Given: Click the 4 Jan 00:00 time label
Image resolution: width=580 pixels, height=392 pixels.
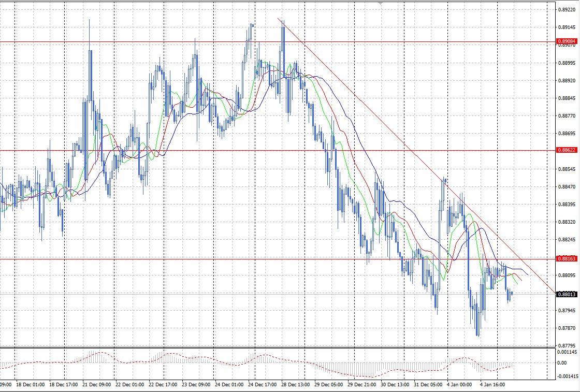Looking at the screenshot, I should [x=460, y=385].
